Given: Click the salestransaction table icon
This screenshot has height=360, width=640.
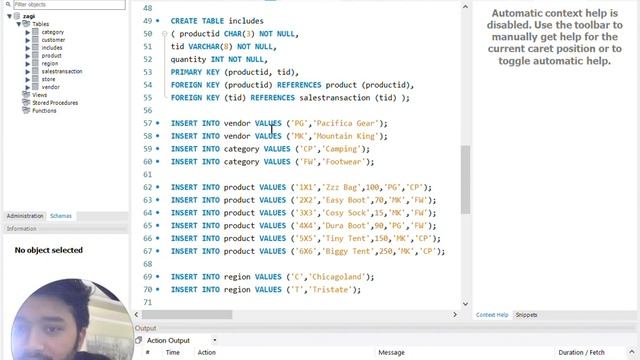Looking at the screenshot, I should coord(36,71).
